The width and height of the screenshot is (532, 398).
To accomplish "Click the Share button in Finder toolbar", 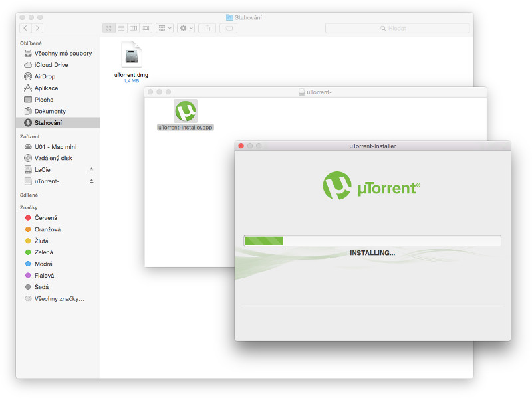I will (207, 28).
